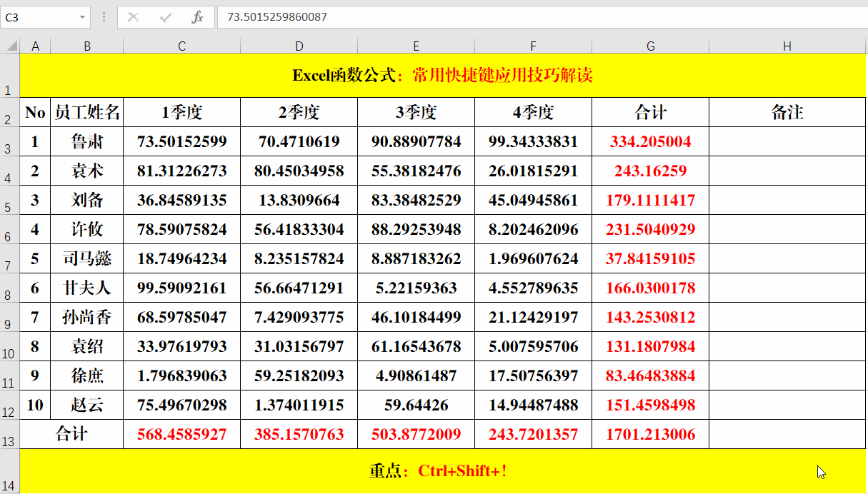Click the formula bar value 73.5015259860087
The image size is (868, 494).
click(277, 16)
